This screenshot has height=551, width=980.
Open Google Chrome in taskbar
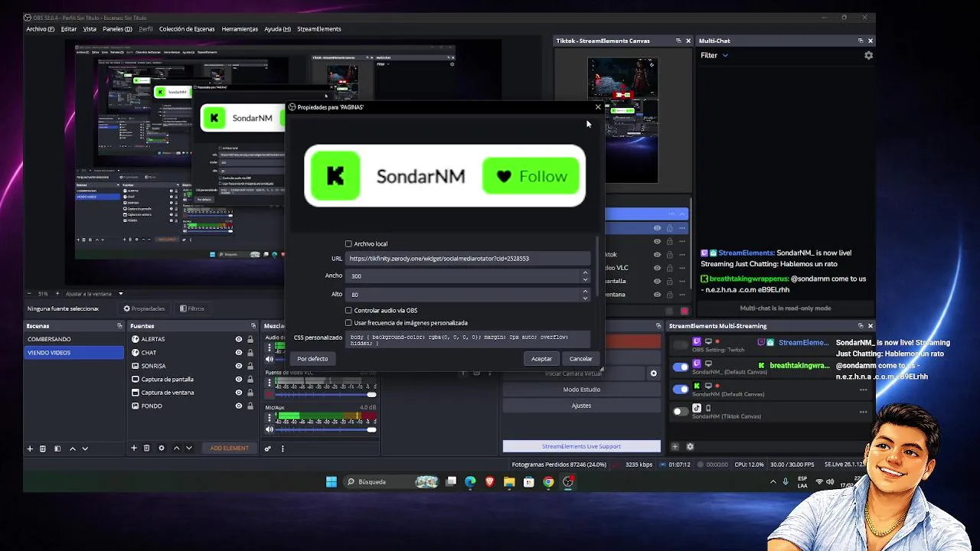click(548, 481)
